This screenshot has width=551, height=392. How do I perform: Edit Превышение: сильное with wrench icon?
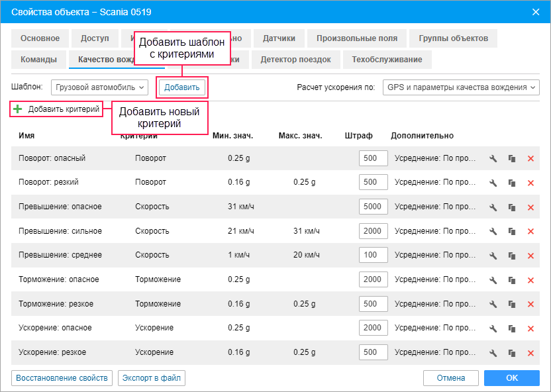[x=493, y=231]
